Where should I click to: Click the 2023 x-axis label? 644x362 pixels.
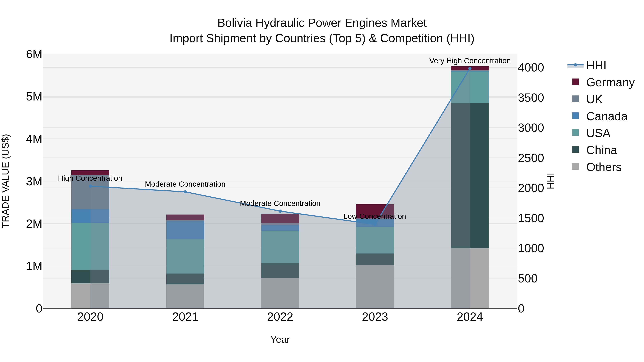click(375, 317)
